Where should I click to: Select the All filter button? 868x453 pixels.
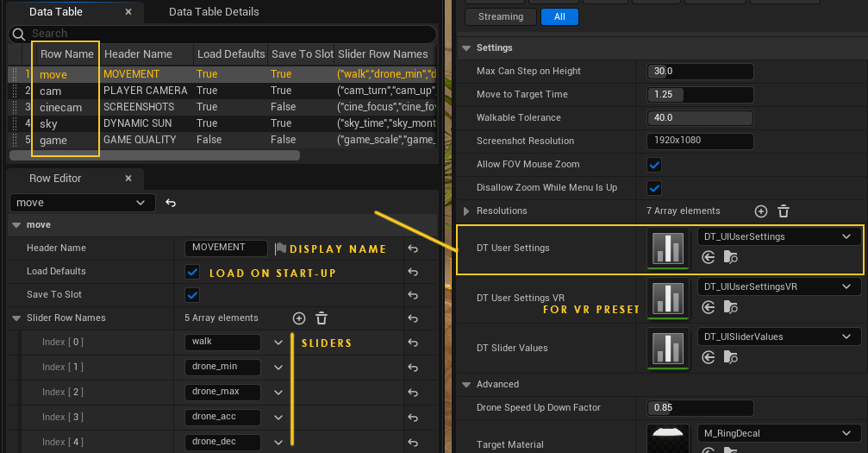pyautogui.click(x=559, y=16)
